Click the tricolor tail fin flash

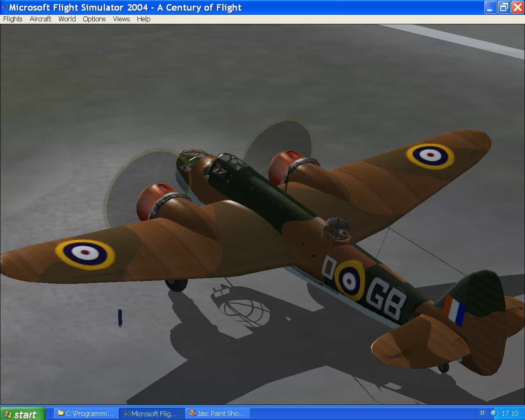454,309
